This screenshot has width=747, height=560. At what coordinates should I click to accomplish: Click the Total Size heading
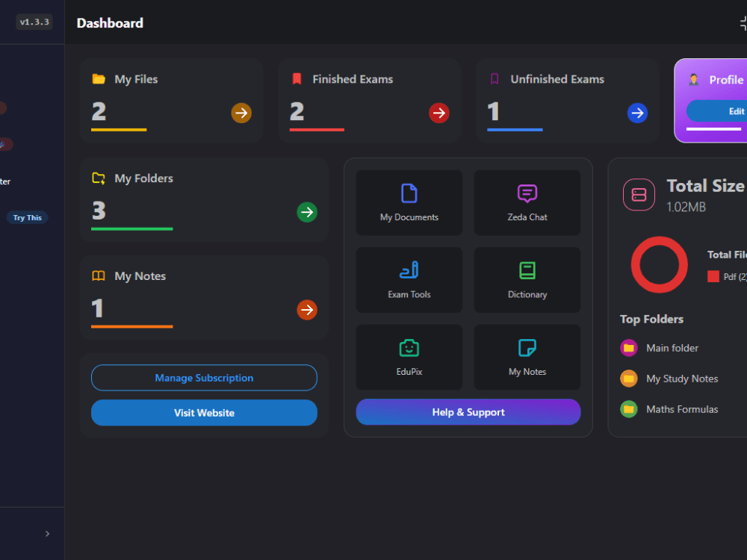click(x=706, y=186)
